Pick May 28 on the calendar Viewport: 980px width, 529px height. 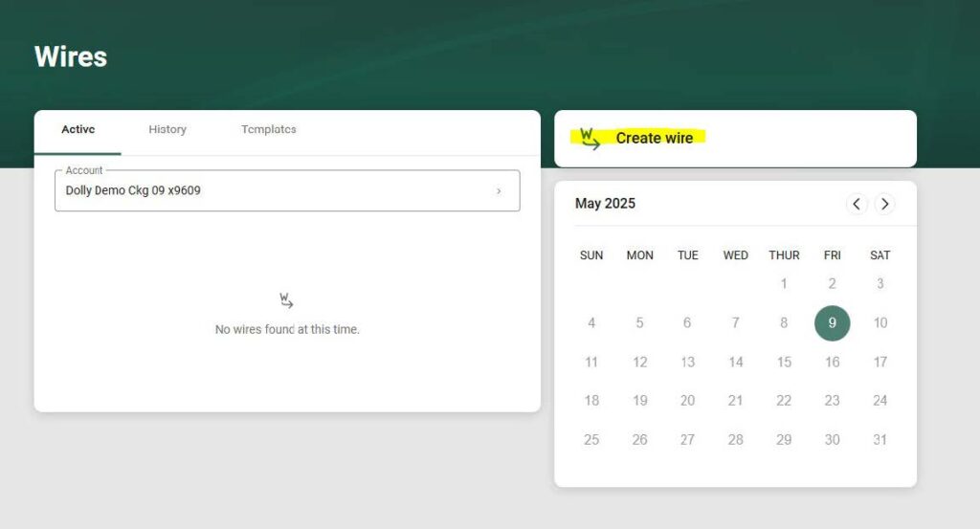click(735, 440)
